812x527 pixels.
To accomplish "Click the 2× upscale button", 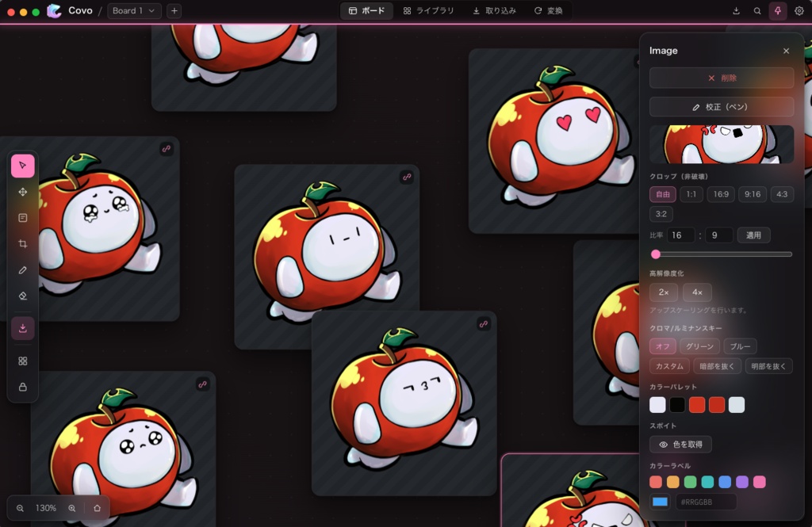I will click(664, 292).
